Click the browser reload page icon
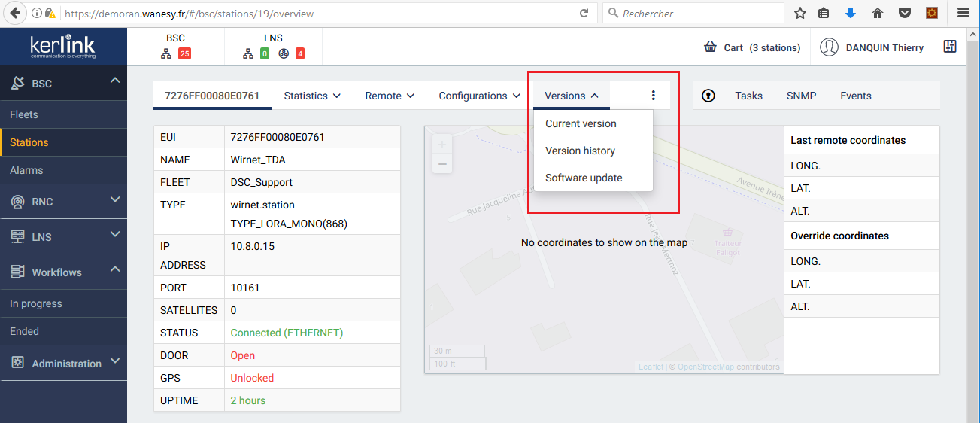The width and height of the screenshot is (980, 423). point(584,14)
